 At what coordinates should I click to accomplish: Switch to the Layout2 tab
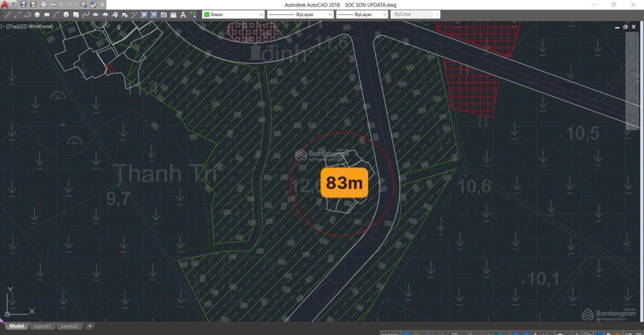pyautogui.click(x=70, y=326)
